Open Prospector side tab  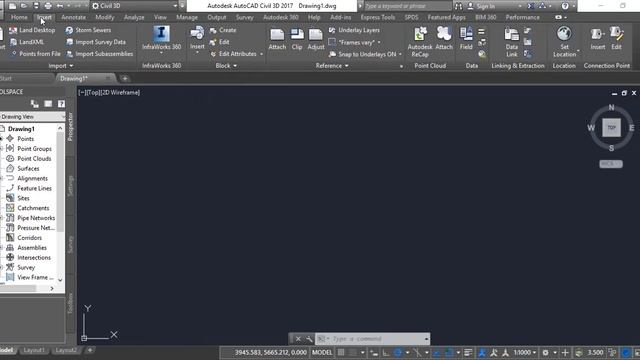point(70,127)
